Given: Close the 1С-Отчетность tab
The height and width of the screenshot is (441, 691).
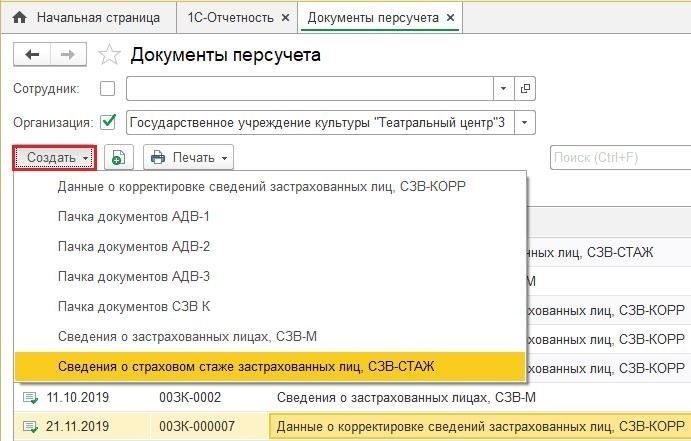Looking at the screenshot, I should (x=286, y=18).
